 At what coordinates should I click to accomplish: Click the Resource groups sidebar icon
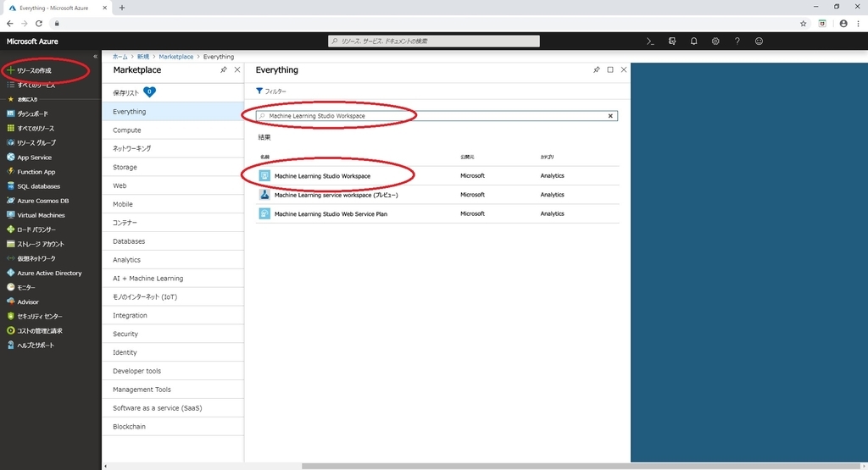10,142
